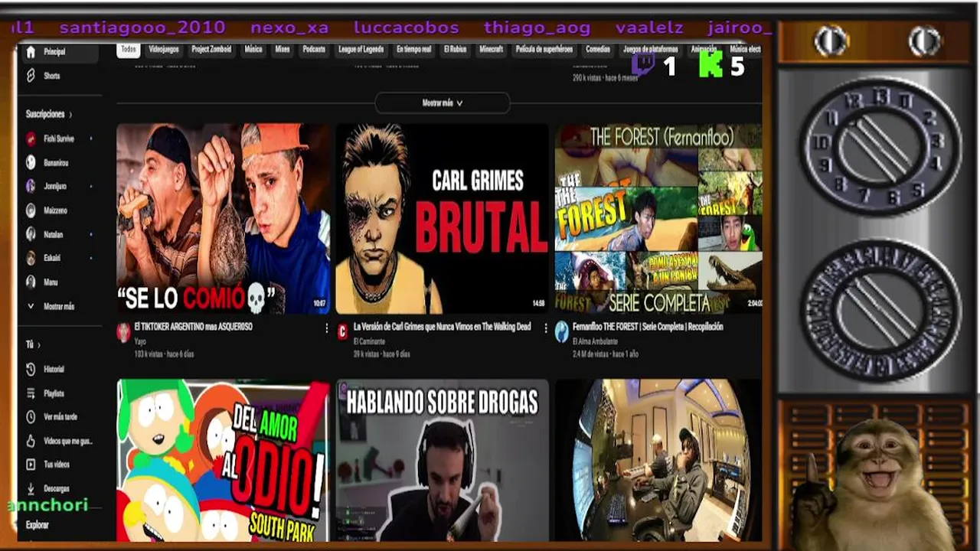
Task: Play the HABLANDO SOBRE DROGAS thumbnail
Action: pyautogui.click(x=443, y=460)
